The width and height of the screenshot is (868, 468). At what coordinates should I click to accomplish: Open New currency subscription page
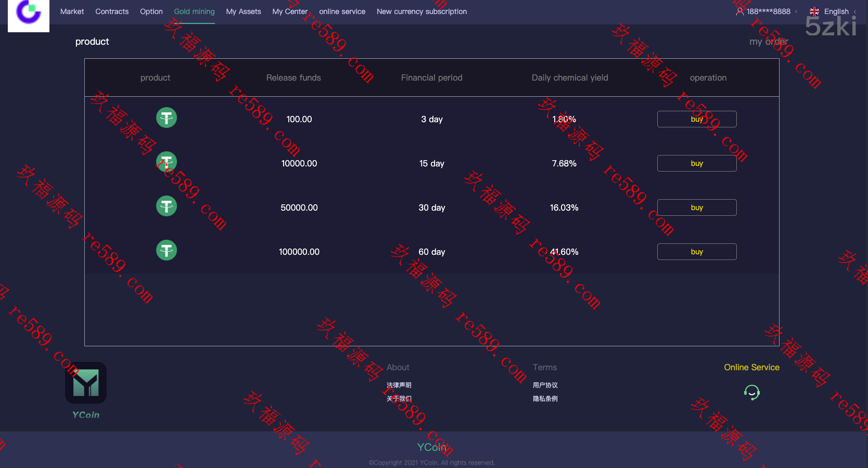pos(422,11)
